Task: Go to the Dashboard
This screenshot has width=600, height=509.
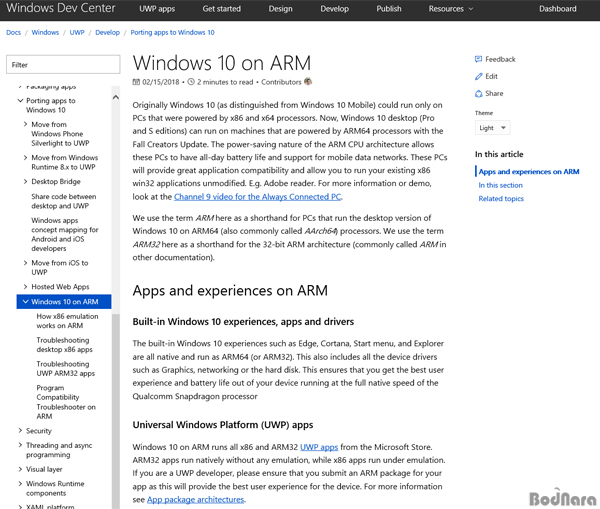Action: tap(558, 9)
